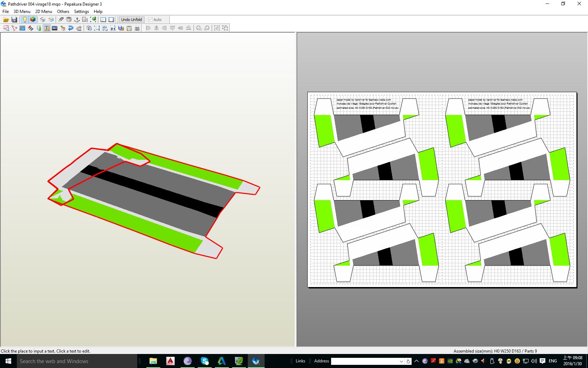The width and height of the screenshot is (588, 368).
Task: Select the Input Text tool icon
Action: tap(47, 28)
